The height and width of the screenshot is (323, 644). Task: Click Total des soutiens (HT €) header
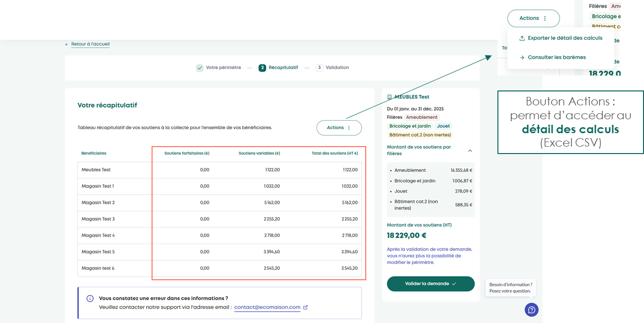tap(335, 154)
